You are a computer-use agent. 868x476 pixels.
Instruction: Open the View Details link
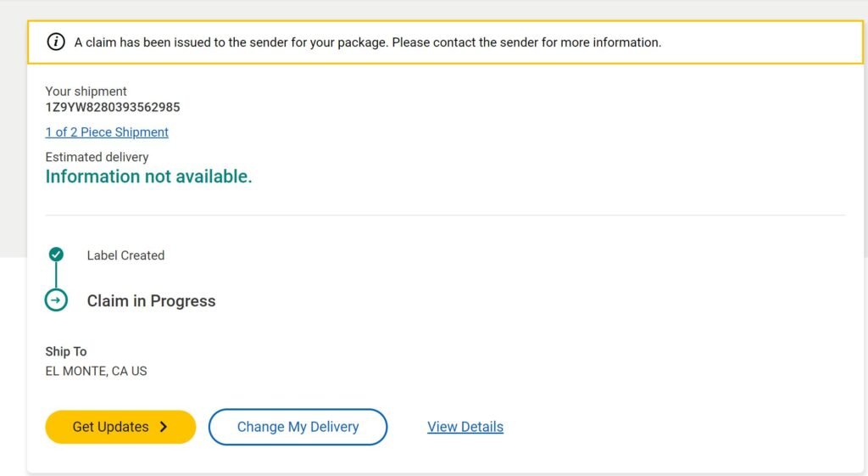pos(465,427)
